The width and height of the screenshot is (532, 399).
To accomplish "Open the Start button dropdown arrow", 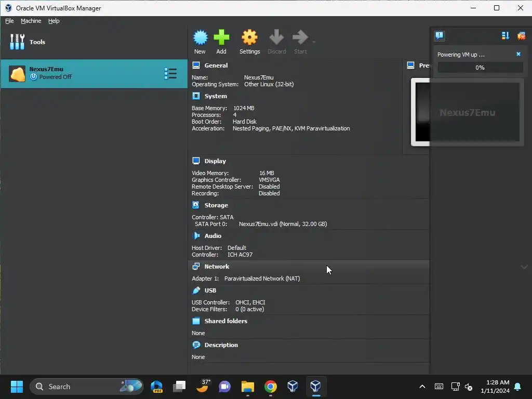I will pyautogui.click(x=314, y=42).
